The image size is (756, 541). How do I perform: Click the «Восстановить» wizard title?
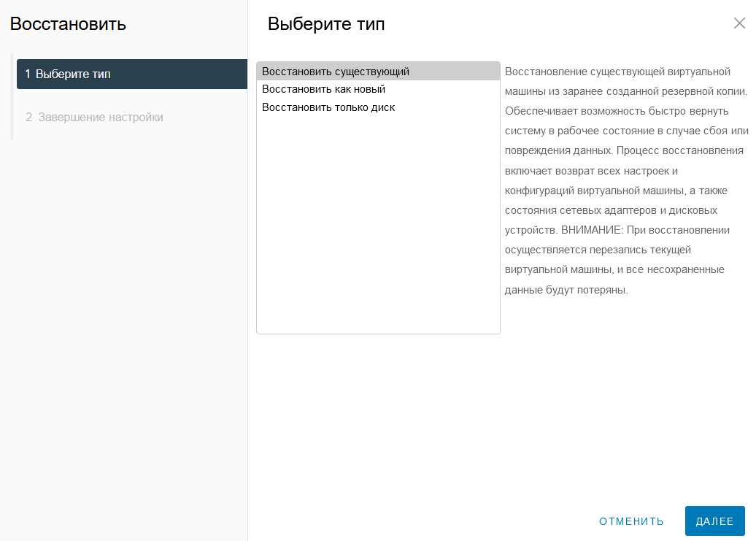(x=68, y=23)
